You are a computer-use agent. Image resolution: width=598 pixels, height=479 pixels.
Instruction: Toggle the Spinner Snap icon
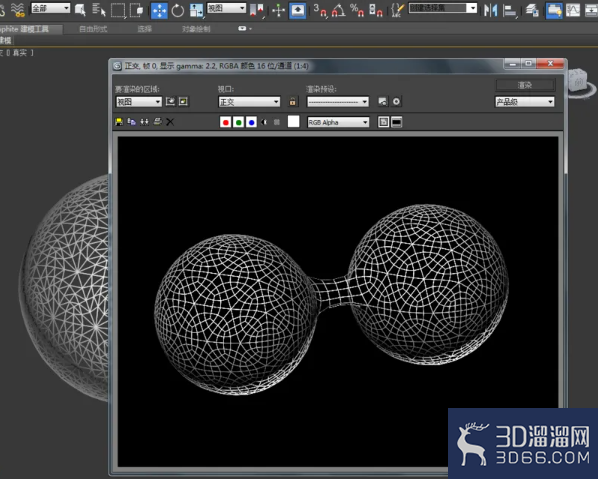(x=376, y=10)
